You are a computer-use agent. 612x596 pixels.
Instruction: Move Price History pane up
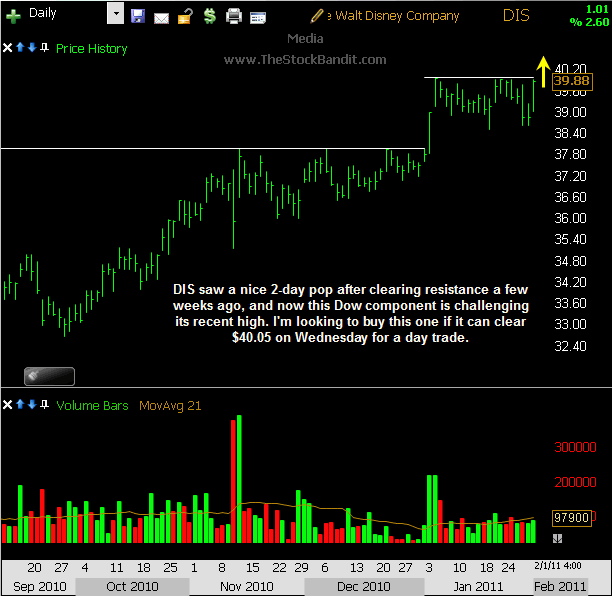(21, 48)
